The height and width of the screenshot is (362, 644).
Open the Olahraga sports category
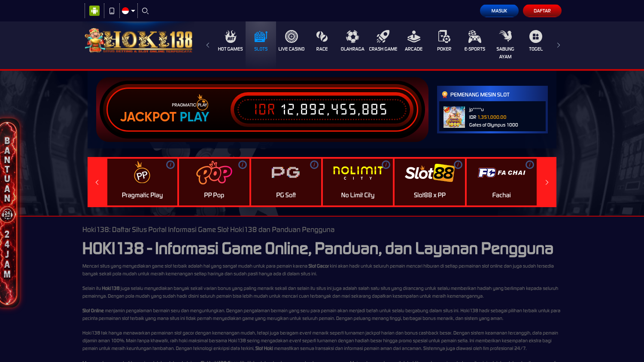[x=352, y=41]
